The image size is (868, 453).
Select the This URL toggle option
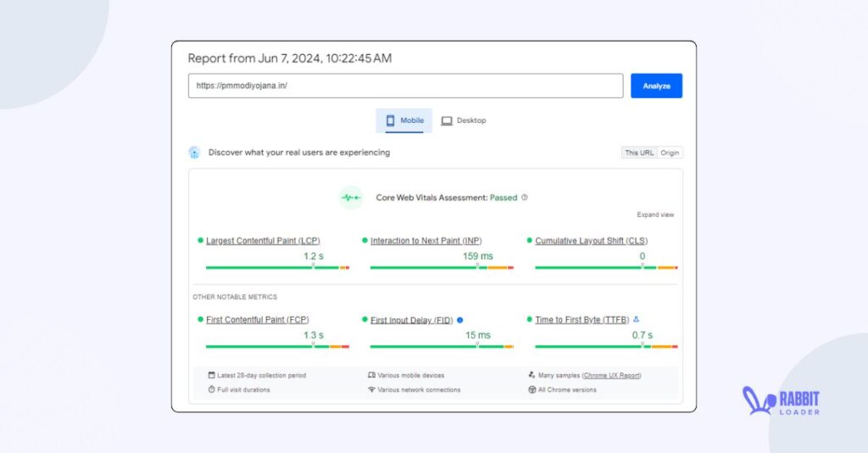click(x=639, y=152)
